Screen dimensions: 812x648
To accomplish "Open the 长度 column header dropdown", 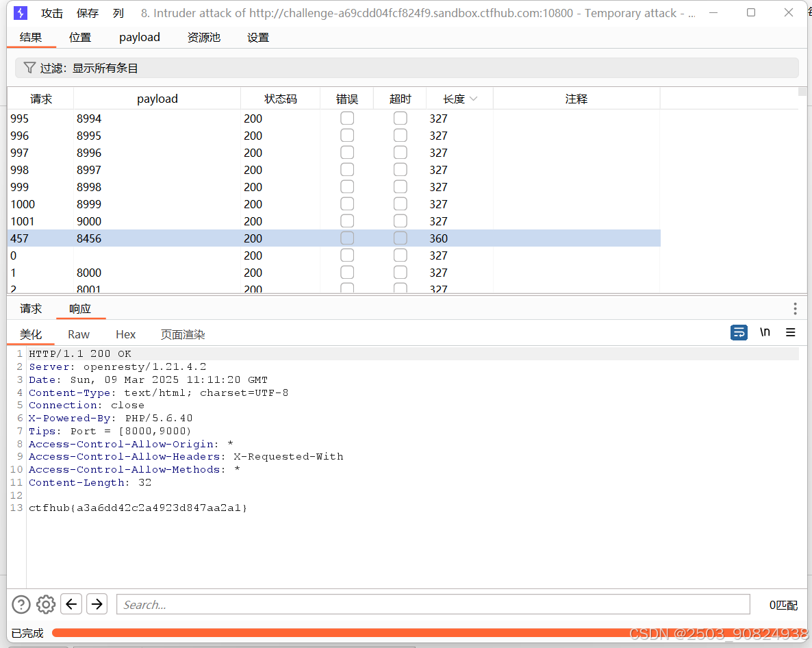I will click(x=475, y=98).
